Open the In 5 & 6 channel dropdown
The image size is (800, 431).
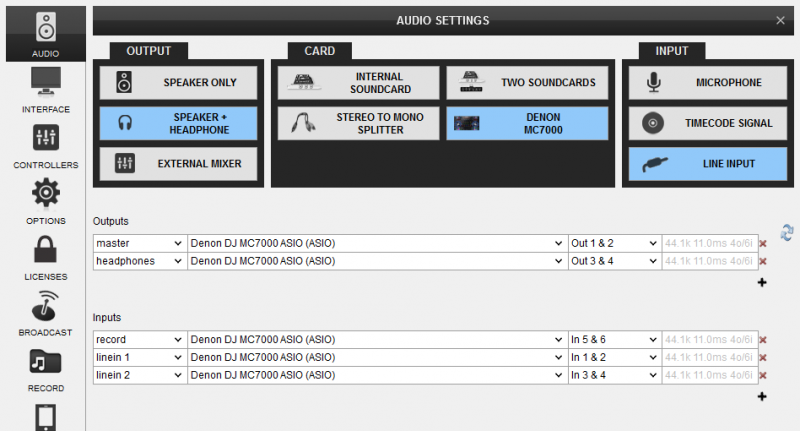[615, 340]
